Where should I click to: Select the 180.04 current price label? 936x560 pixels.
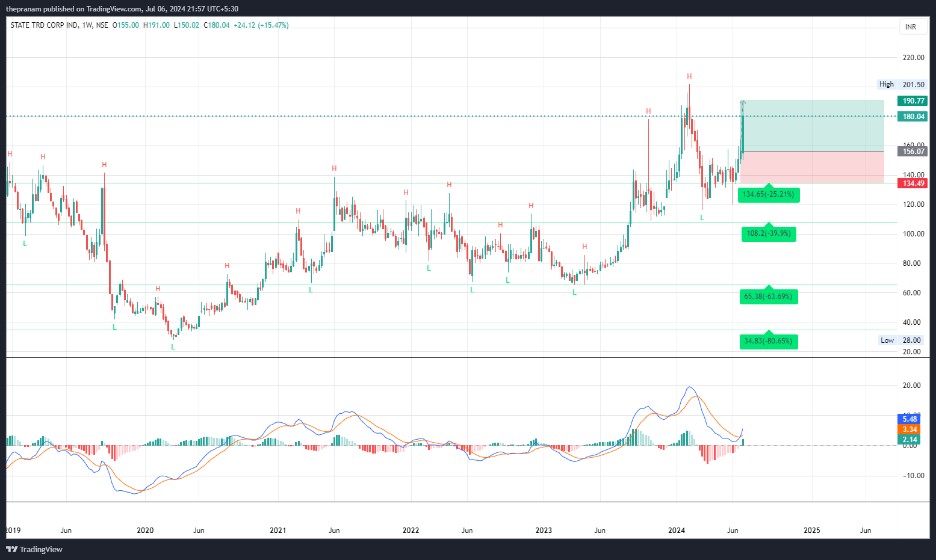[x=913, y=117]
